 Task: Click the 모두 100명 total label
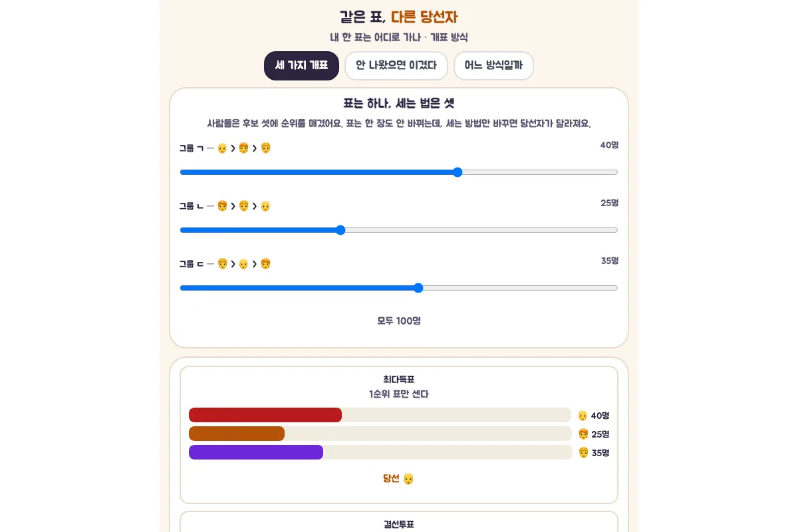[399, 321]
